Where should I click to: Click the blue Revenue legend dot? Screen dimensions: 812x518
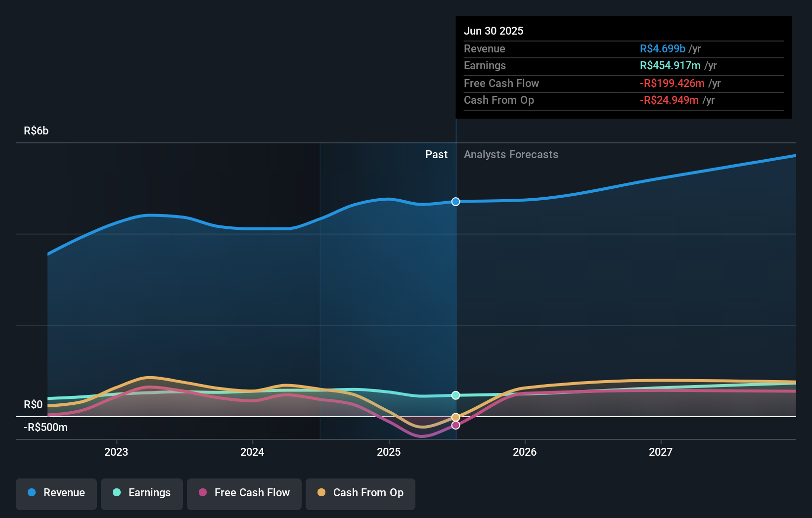[31, 493]
